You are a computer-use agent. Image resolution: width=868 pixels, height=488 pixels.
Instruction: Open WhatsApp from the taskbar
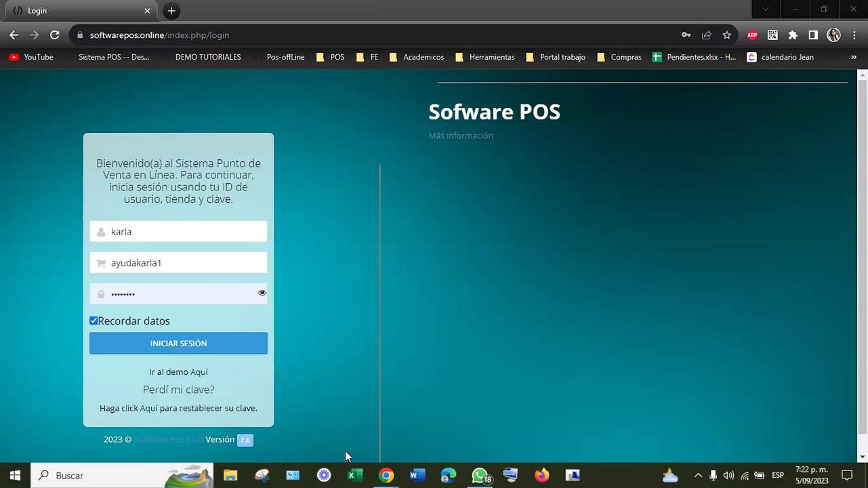coord(480,475)
